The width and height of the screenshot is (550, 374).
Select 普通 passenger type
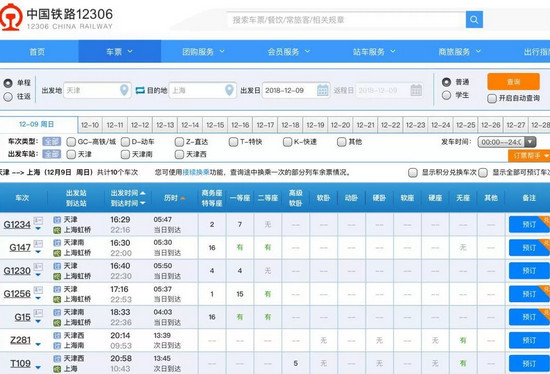click(446, 82)
